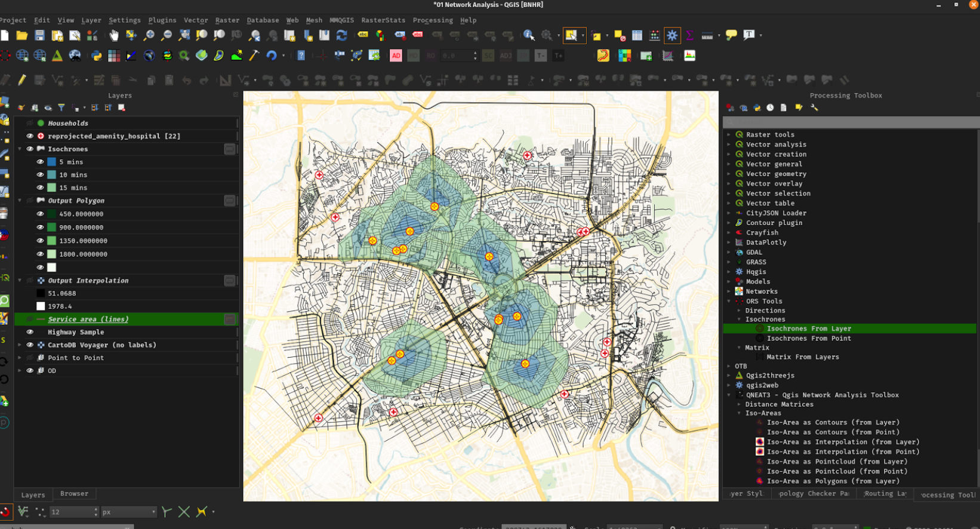Hide the reprojected_amenity_hospital layer
The image size is (980, 529).
tap(30, 136)
